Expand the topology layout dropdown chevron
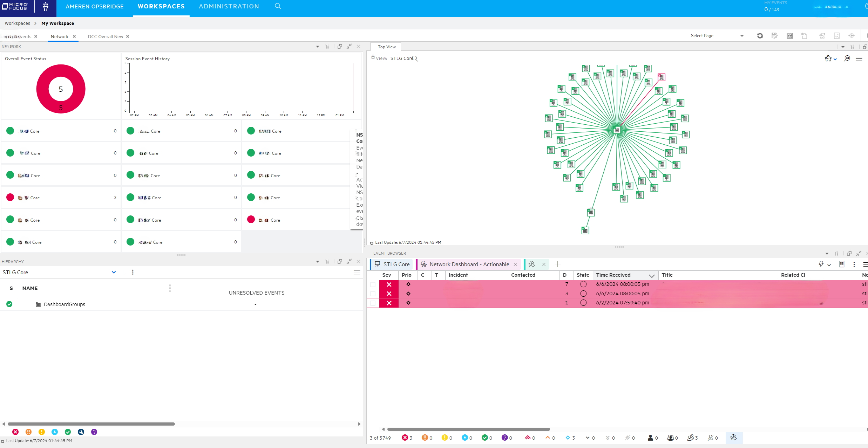This screenshot has width=868, height=448. (x=835, y=59)
